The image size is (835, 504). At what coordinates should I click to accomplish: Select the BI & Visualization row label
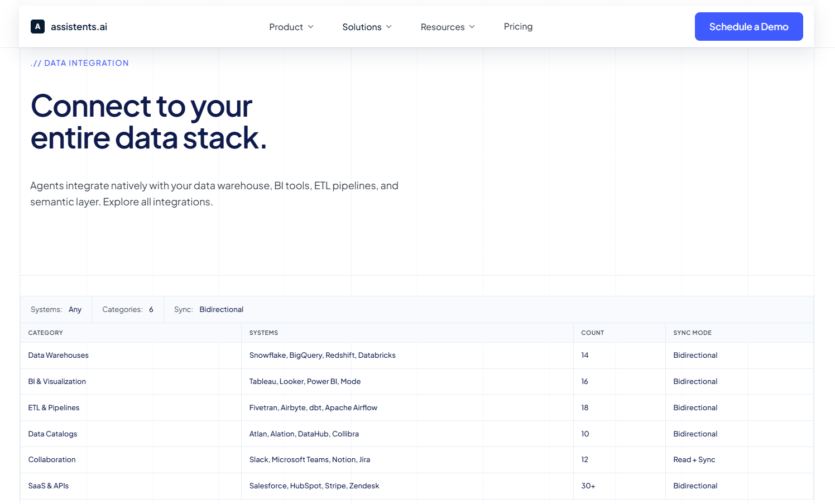pyautogui.click(x=57, y=381)
